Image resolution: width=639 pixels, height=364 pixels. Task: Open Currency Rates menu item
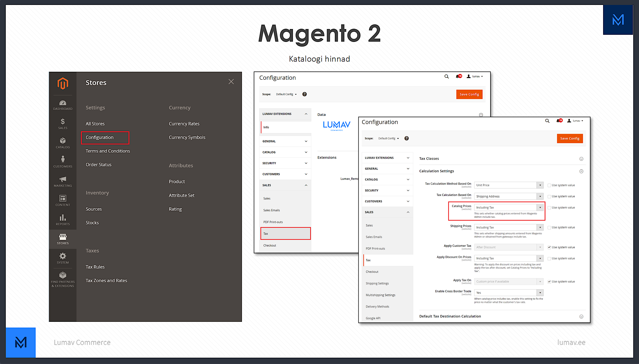[x=184, y=124]
